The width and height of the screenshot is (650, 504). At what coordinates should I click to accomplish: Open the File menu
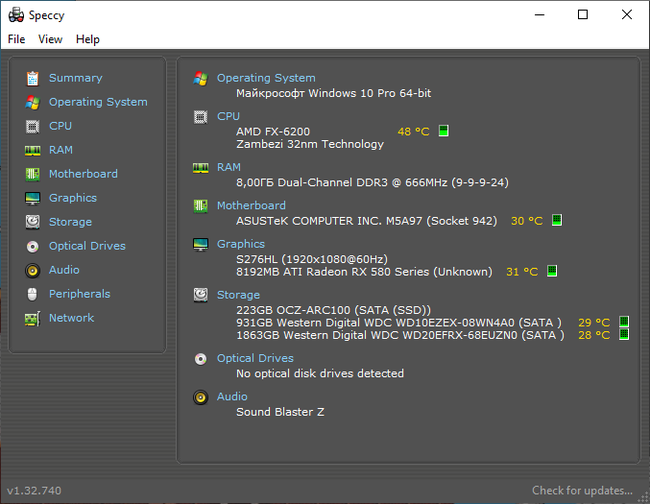(16, 39)
